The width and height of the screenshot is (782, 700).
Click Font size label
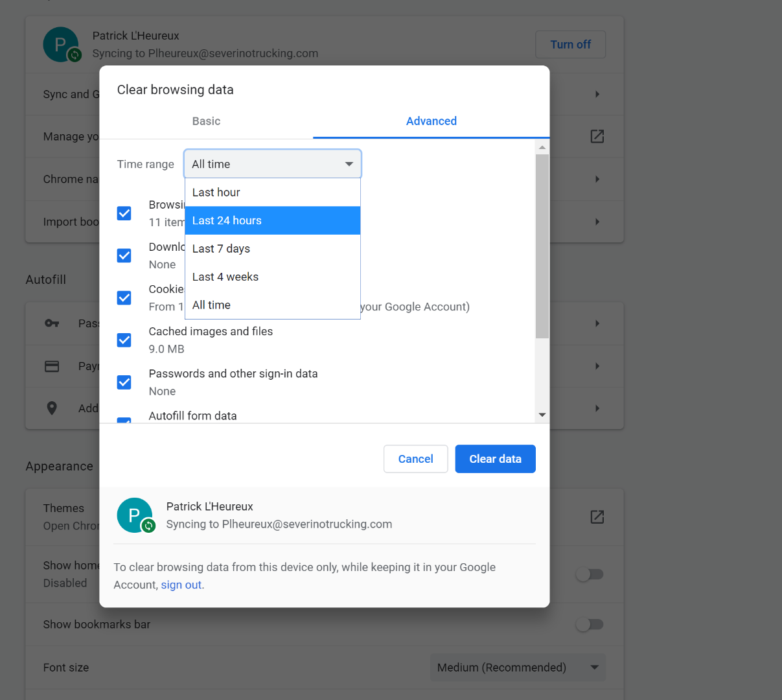click(66, 668)
